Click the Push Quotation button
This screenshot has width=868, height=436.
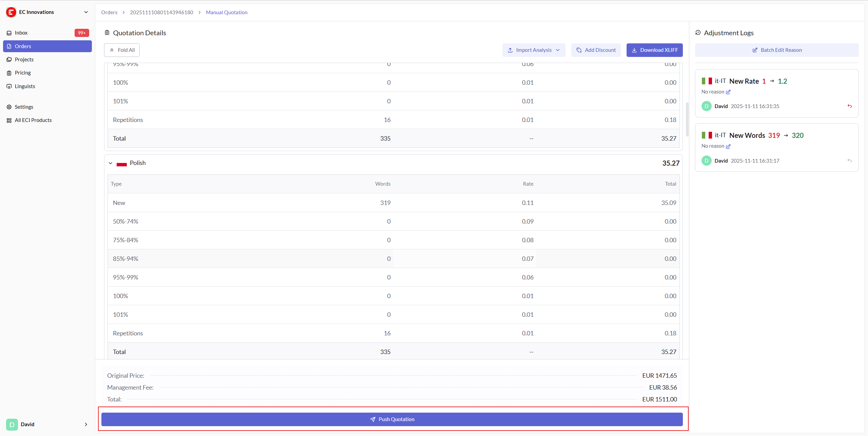(x=392, y=419)
